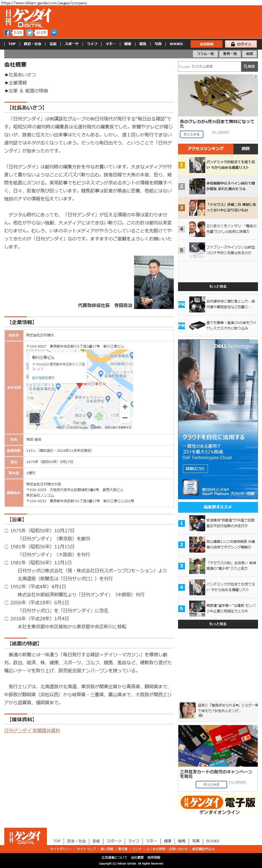Click 利用規約 on the Google map
The width and height of the screenshot is (262, 868).
pyautogui.click(x=96, y=427)
